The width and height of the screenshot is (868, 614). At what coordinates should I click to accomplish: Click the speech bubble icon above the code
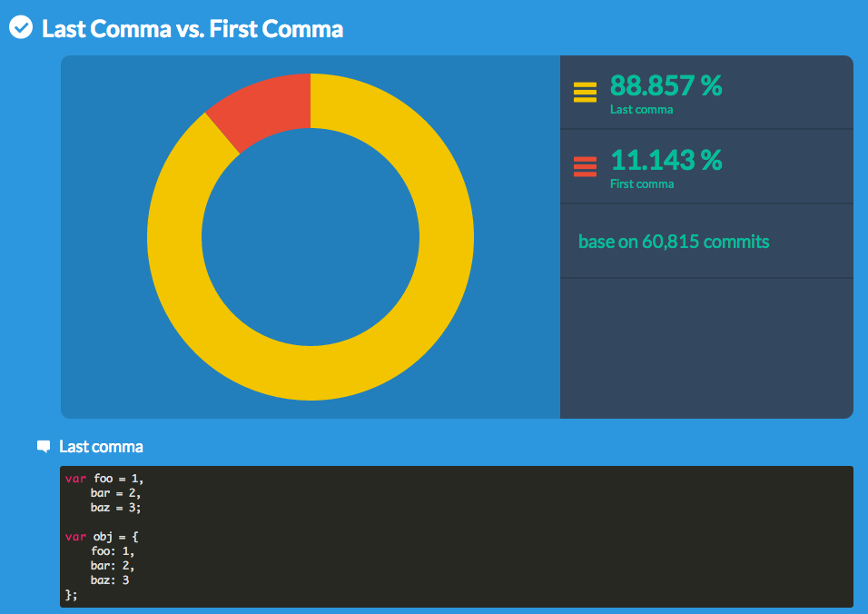point(44,446)
